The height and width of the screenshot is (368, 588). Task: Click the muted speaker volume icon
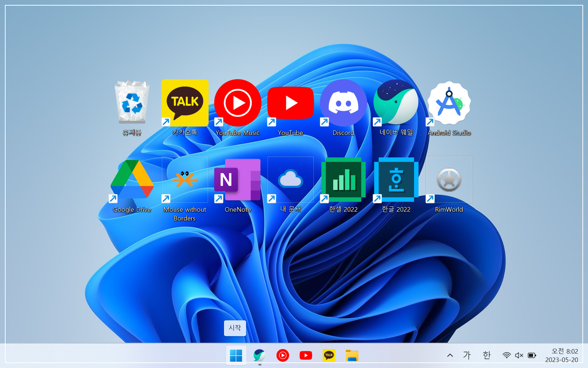519,355
